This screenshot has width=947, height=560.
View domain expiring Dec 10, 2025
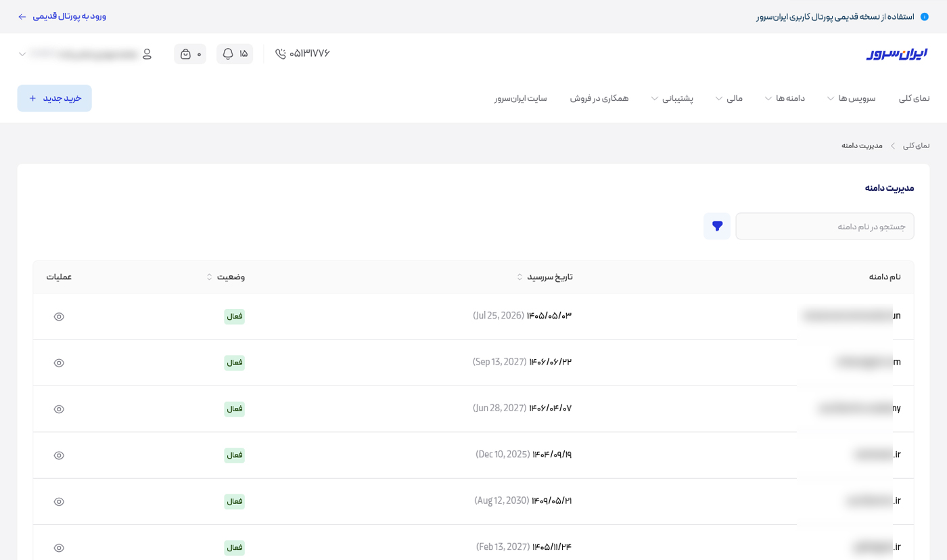click(x=59, y=455)
